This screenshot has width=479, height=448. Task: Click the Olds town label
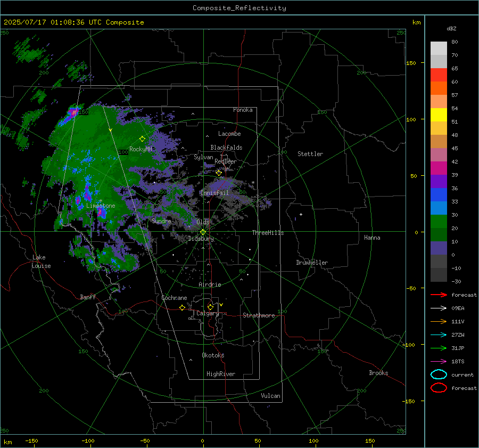[x=203, y=222]
